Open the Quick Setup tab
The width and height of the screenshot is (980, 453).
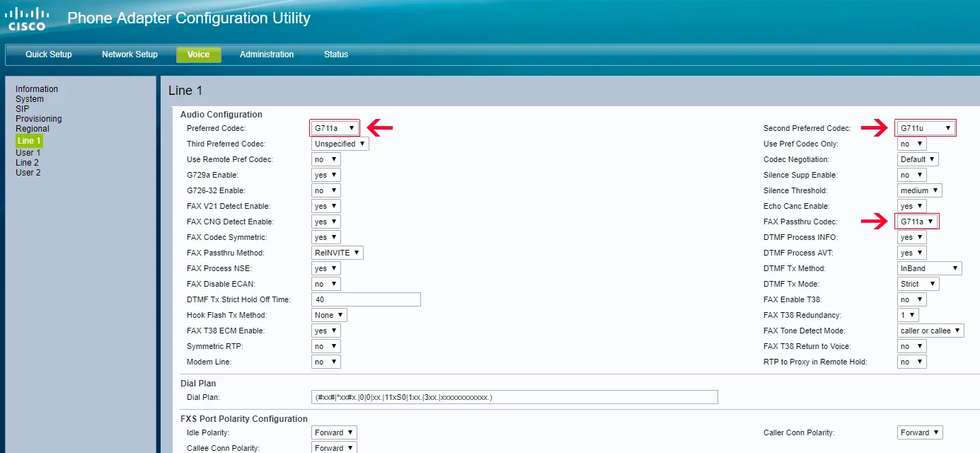click(x=49, y=55)
